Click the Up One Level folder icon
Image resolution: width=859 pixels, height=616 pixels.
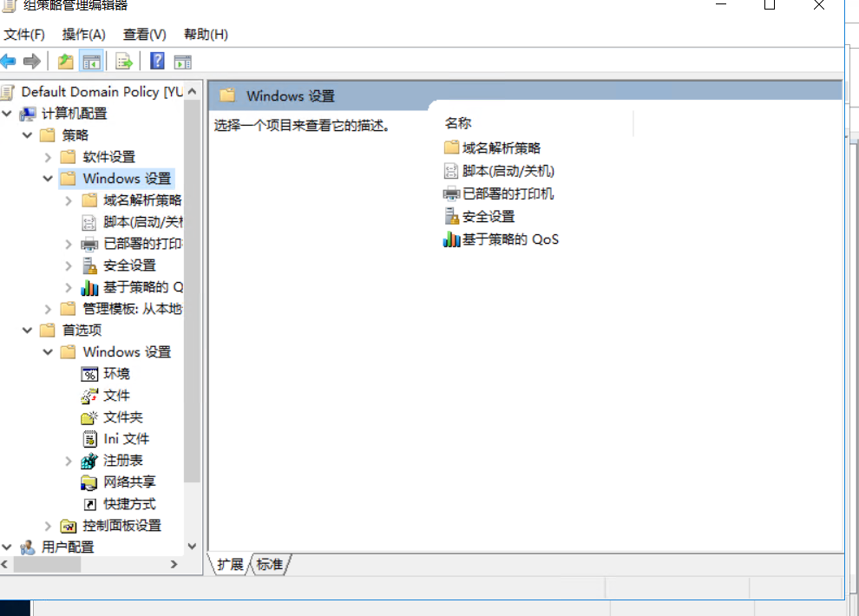coord(65,61)
